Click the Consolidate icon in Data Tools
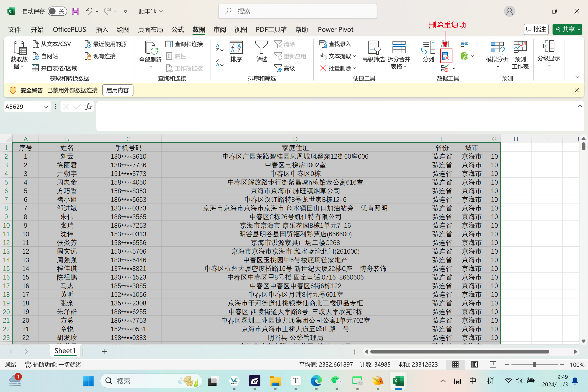 tap(465, 44)
